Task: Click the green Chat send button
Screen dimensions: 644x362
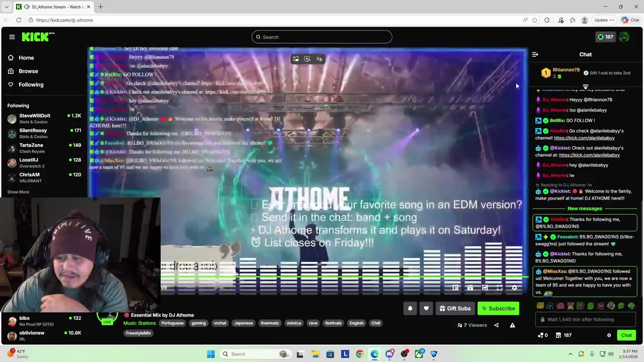Action: point(626,335)
